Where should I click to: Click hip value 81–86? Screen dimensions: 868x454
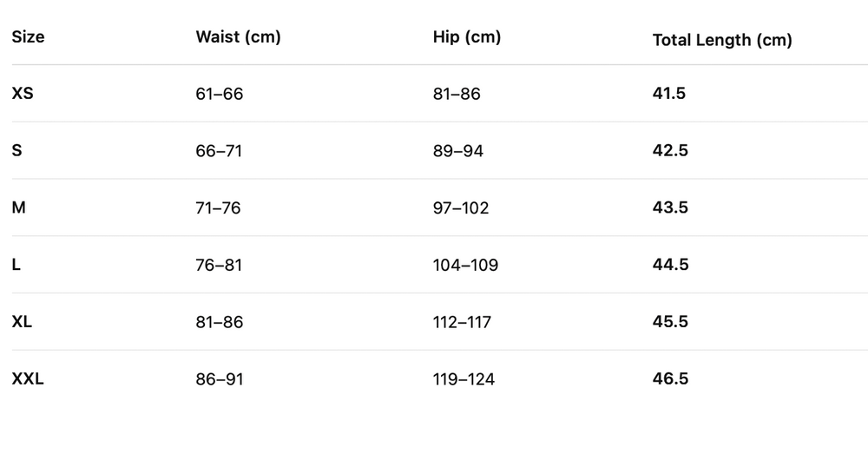tap(456, 94)
